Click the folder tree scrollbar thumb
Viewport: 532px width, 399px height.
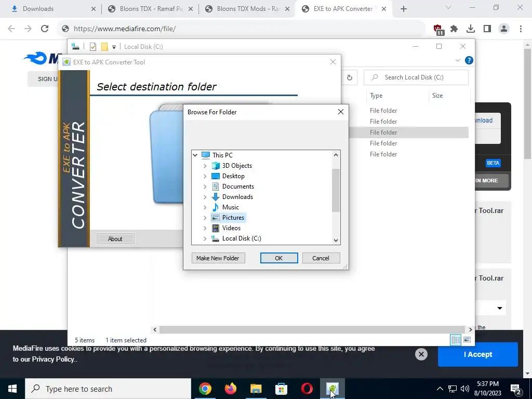coord(336,190)
